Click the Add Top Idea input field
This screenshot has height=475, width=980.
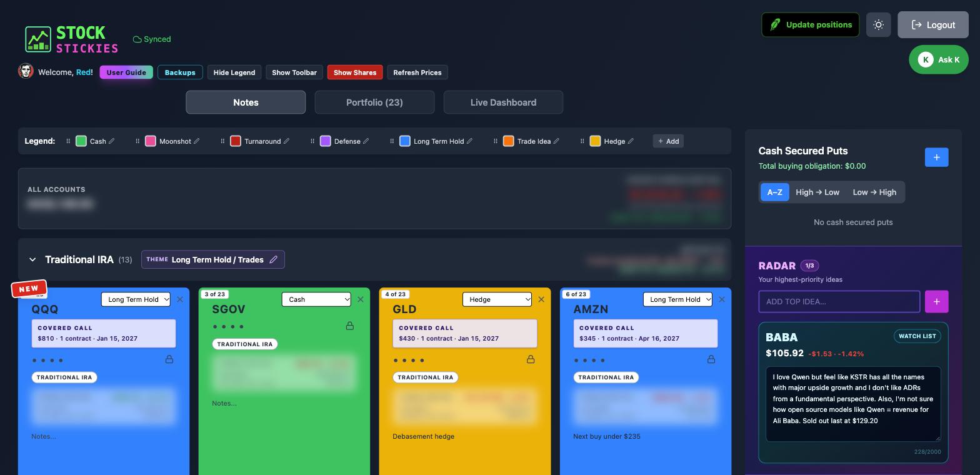839,301
